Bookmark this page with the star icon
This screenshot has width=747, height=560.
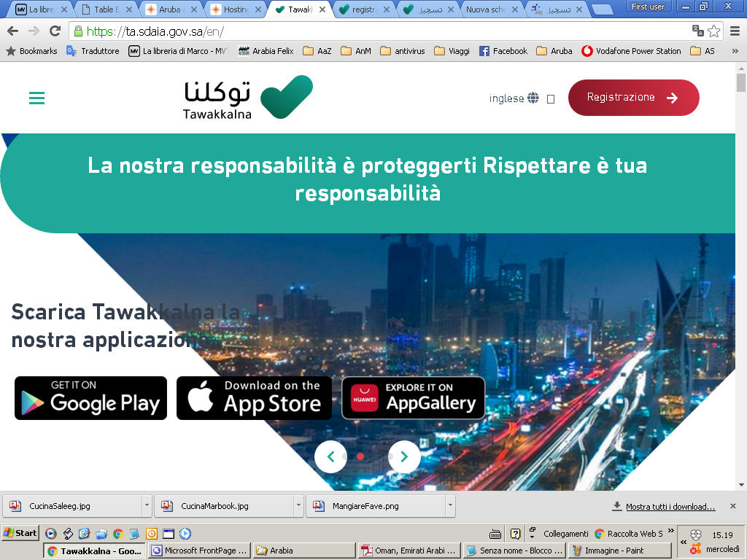click(x=713, y=31)
